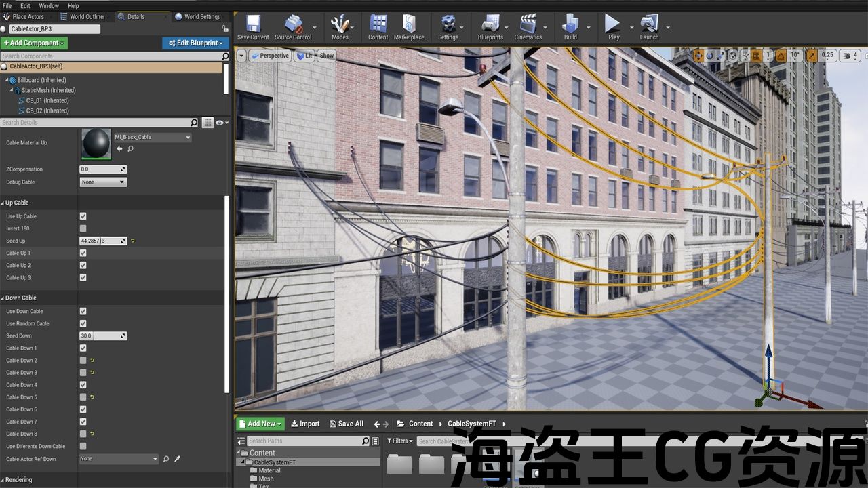This screenshot has width=868, height=488.
Task: Enable the Cable Down 2 checkbox
Action: pos(83,361)
